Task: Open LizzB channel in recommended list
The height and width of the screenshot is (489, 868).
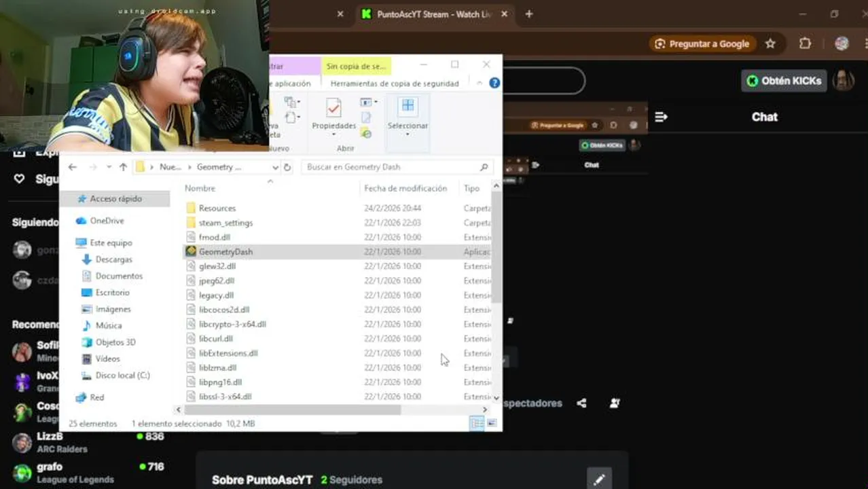Action: point(88,442)
